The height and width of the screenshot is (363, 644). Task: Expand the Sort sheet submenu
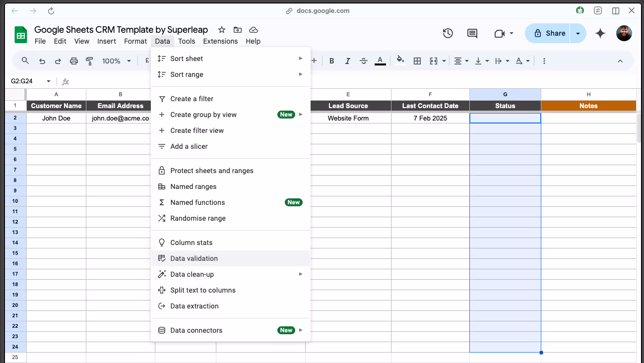(231, 59)
